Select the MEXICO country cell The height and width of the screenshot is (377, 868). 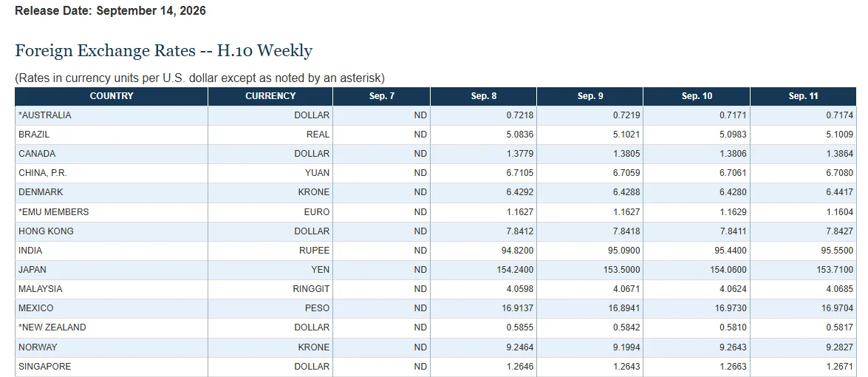click(x=112, y=308)
